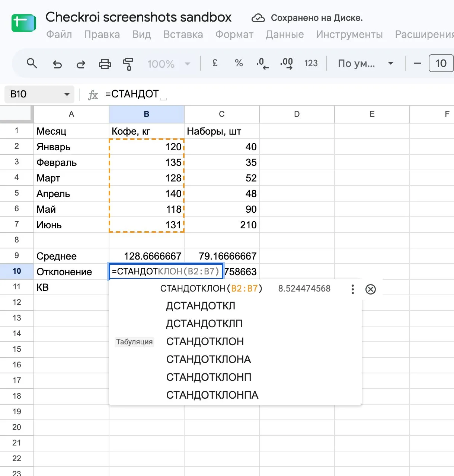Redo the last action

pyautogui.click(x=81, y=64)
